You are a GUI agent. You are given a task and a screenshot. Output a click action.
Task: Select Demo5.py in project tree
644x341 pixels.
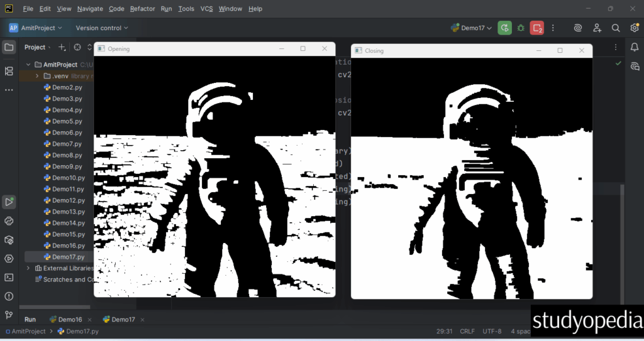tap(63, 121)
